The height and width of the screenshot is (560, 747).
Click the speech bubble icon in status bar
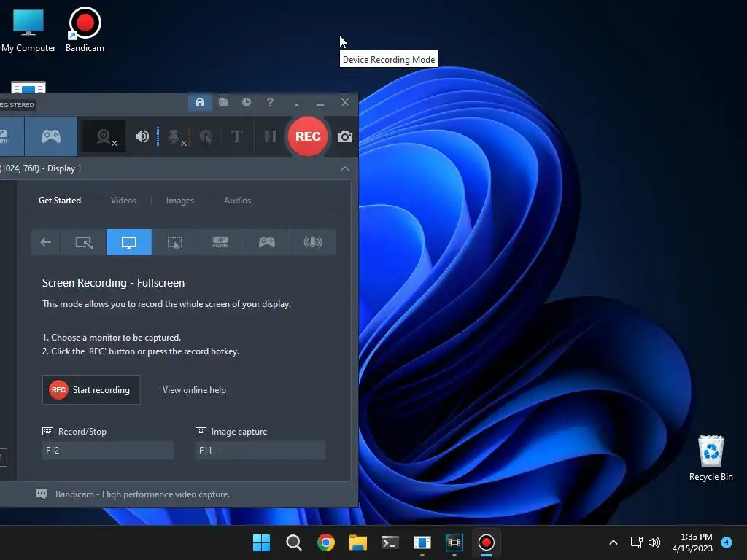[42, 494]
